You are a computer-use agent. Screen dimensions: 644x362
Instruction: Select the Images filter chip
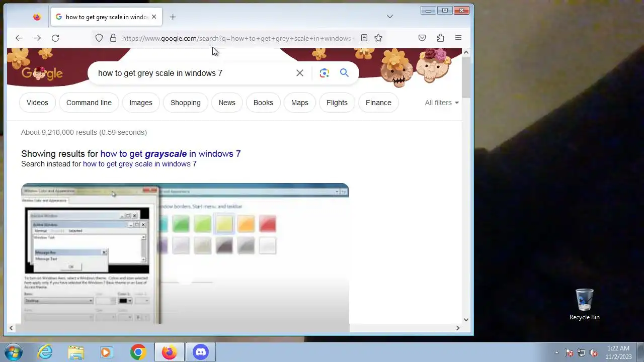pos(141,103)
